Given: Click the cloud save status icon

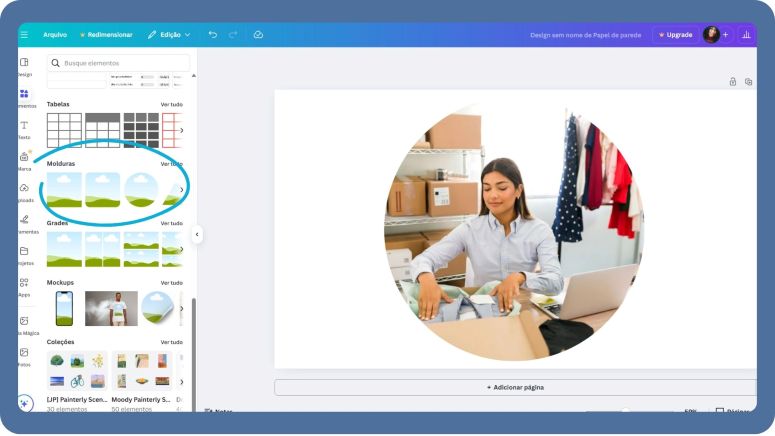Looking at the screenshot, I should 258,34.
